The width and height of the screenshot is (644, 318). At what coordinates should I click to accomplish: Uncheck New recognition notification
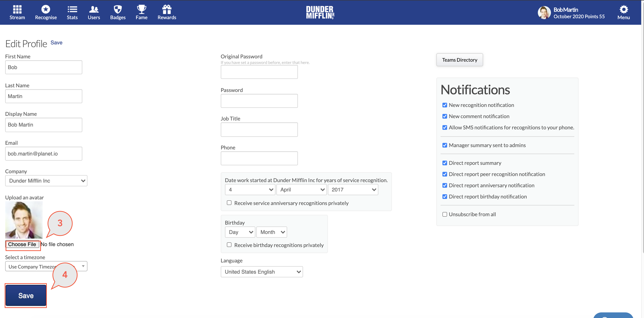click(445, 105)
